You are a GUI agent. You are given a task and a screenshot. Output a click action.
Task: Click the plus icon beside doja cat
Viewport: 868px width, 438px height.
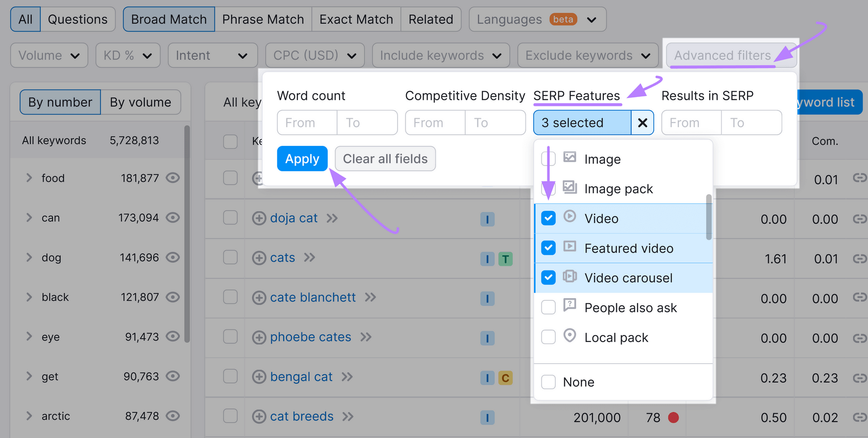(x=259, y=218)
